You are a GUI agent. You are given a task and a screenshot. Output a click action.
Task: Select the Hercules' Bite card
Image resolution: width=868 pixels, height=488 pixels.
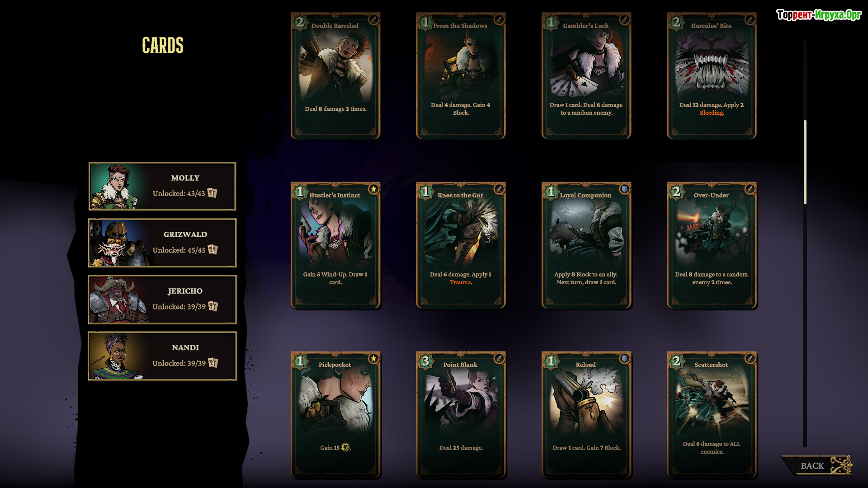tap(712, 75)
